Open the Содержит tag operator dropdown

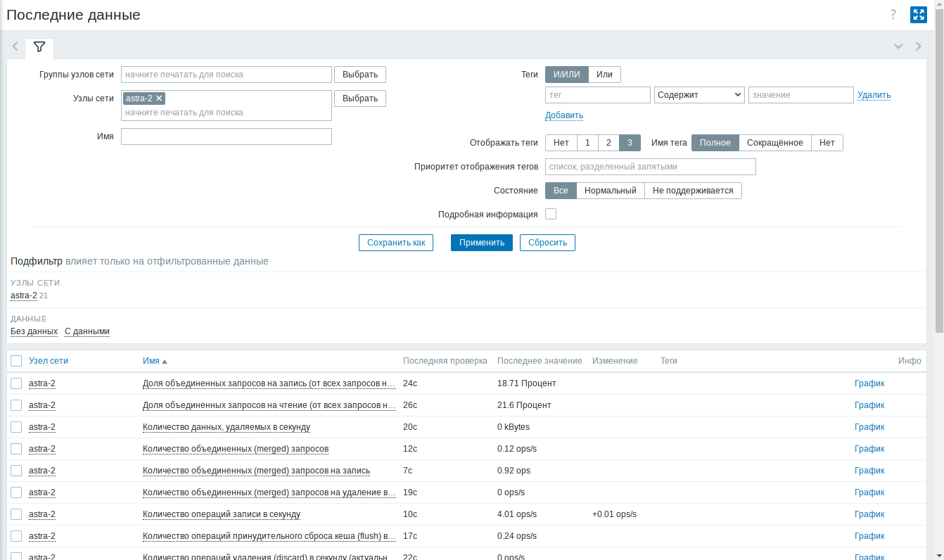point(699,95)
